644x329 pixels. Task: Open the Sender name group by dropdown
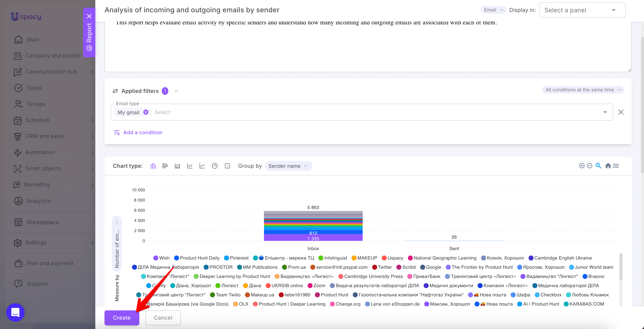pos(288,166)
